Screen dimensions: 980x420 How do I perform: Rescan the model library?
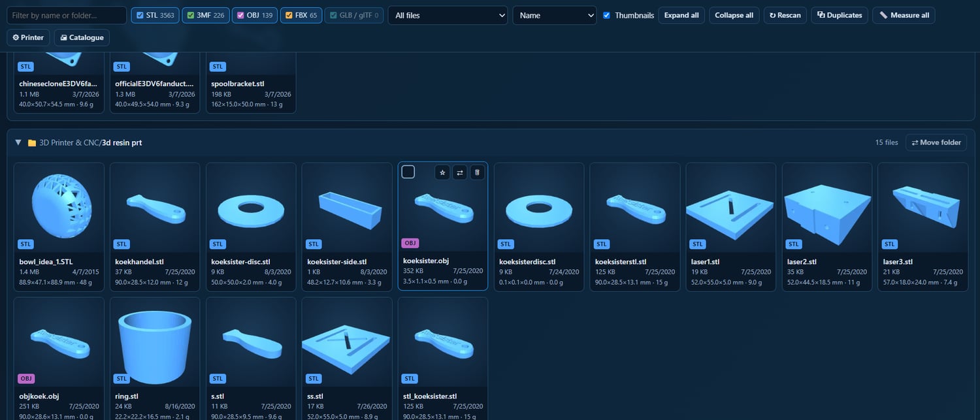785,15
